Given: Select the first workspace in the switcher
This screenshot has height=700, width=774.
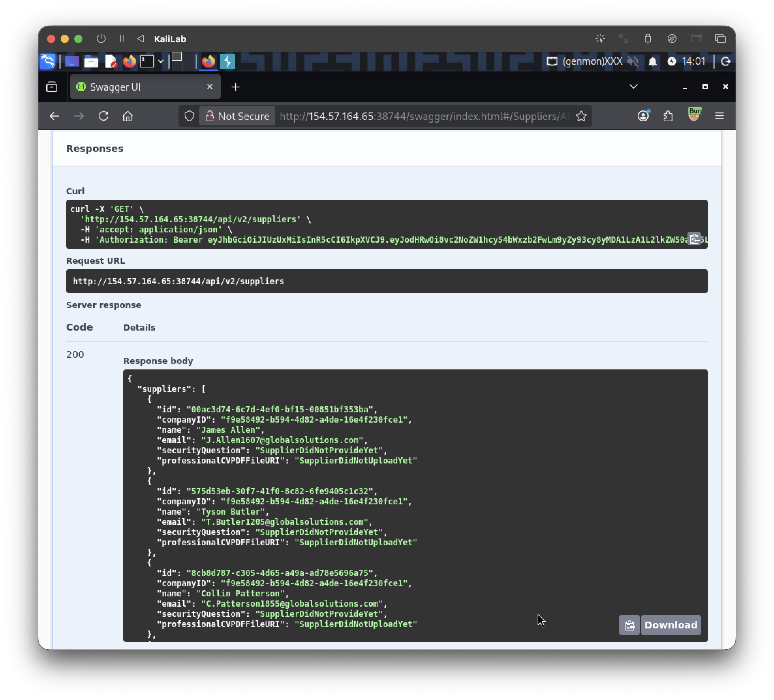Looking at the screenshot, I should (176, 57).
